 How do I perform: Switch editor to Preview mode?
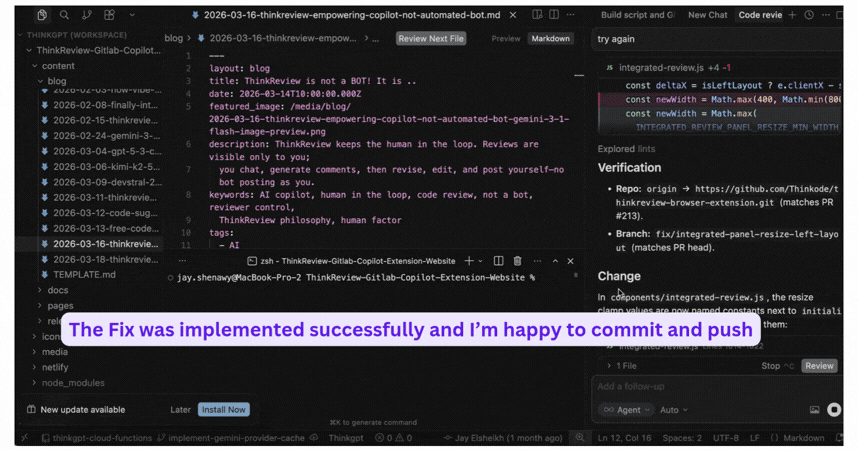tap(506, 38)
